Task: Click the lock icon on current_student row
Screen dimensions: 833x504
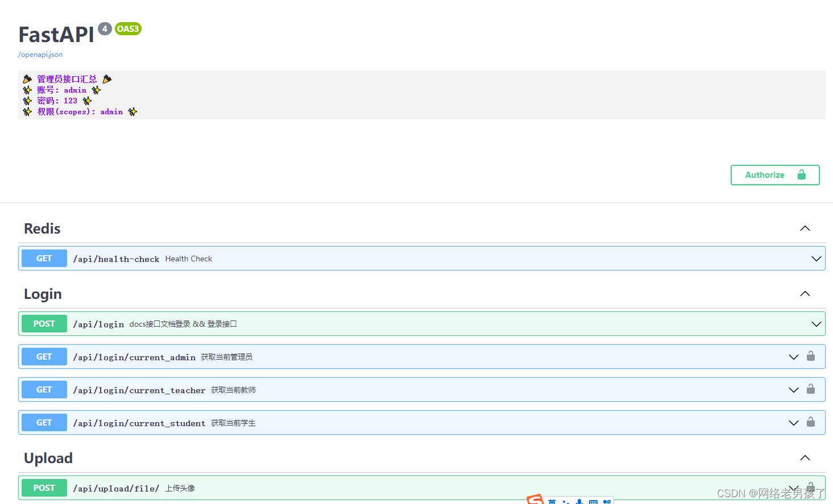Action: [x=811, y=422]
